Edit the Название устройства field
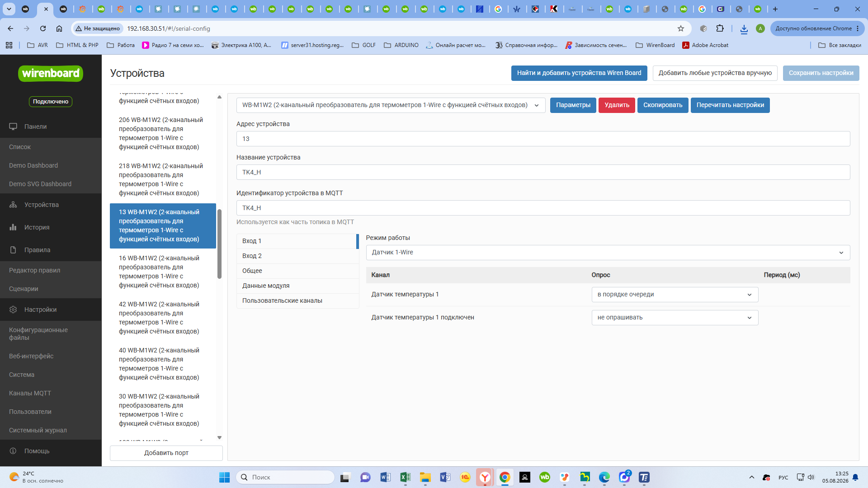This screenshot has height=488, width=868. (x=543, y=172)
